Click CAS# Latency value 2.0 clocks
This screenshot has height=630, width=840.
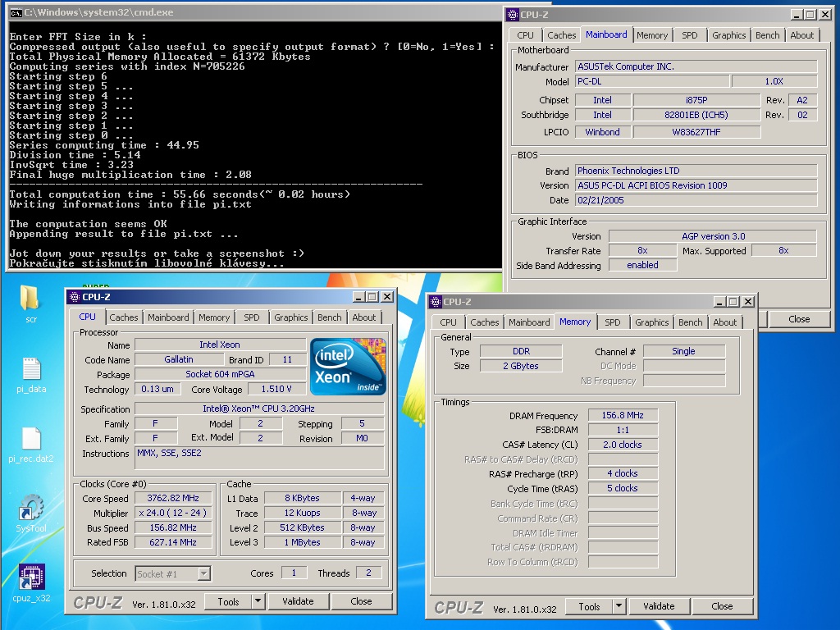click(x=623, y=445)
